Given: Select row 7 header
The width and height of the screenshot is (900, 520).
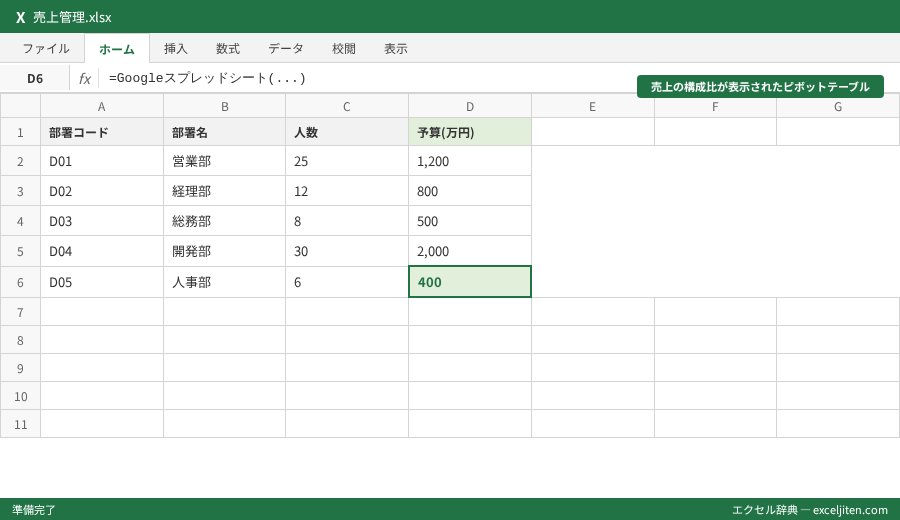Looking at the screenshot, I should coord(21,312).
